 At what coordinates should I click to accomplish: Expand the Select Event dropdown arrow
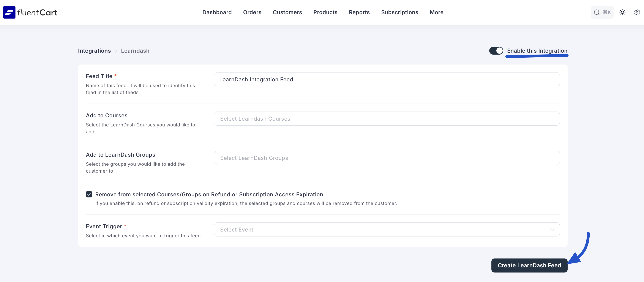tap(552, 230)
